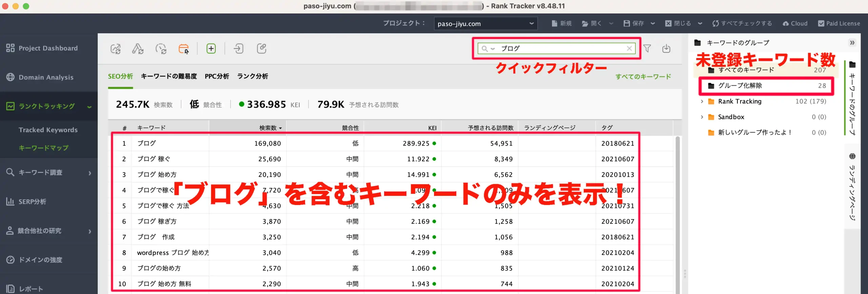868x294 pixels.
Task: Select グループ化解除 group with 28 keywords
Action: point(766,86)
